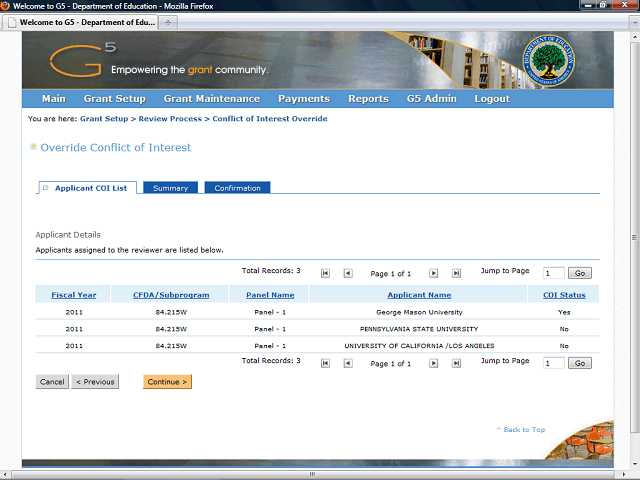Image resolution: width=640 pixels, height=480 pixels.
Task: Click the Cancel button
Action: [52, 382]
